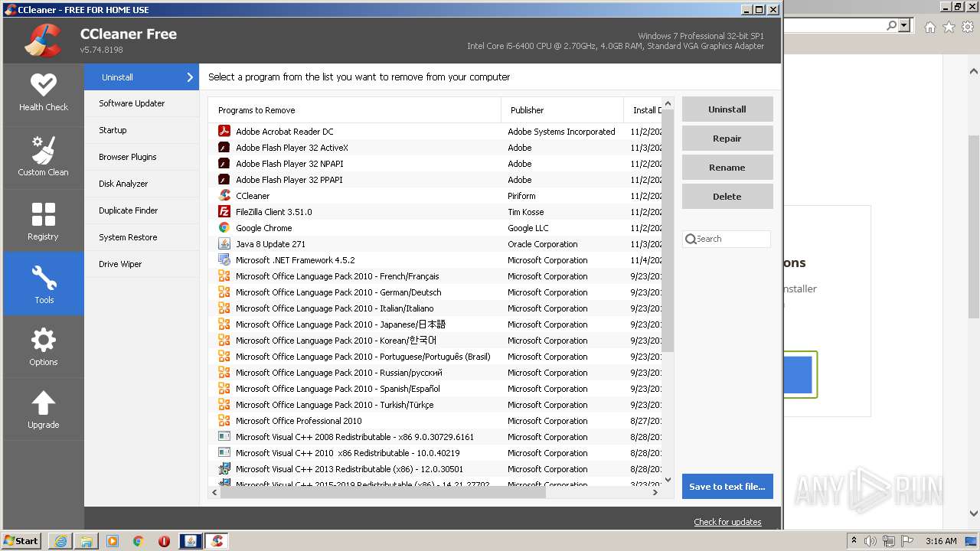980x551 pixels.
Task: Open the Disk Analyzer tab
Action: coord(142,184)
